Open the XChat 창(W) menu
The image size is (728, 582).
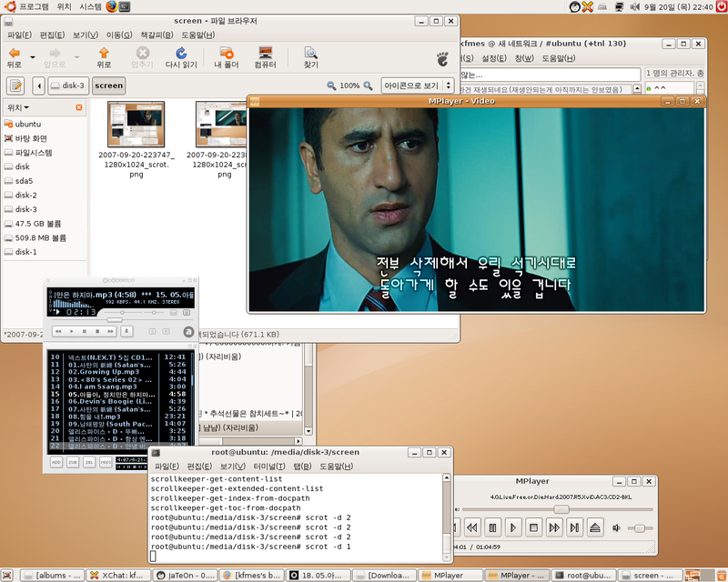click(x=524, y=58)
